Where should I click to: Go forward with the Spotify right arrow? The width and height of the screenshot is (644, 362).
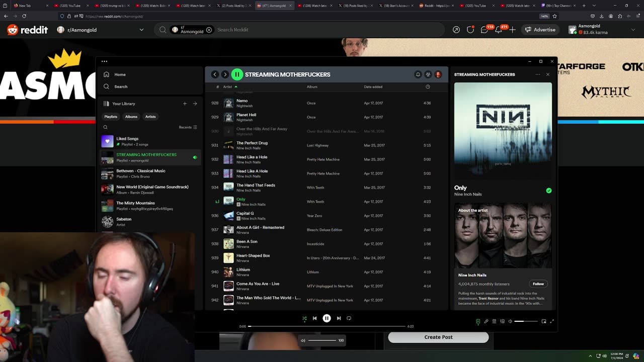tap(225, 74)
